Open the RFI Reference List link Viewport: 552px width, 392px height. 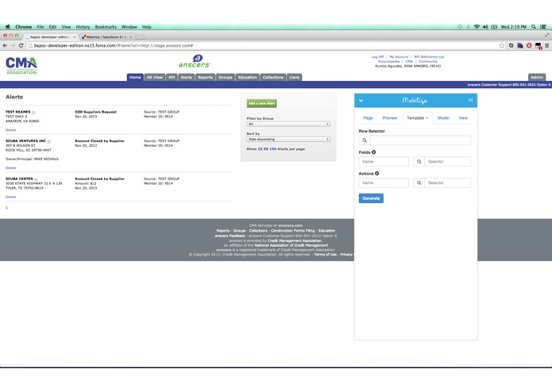pos(429,56)
